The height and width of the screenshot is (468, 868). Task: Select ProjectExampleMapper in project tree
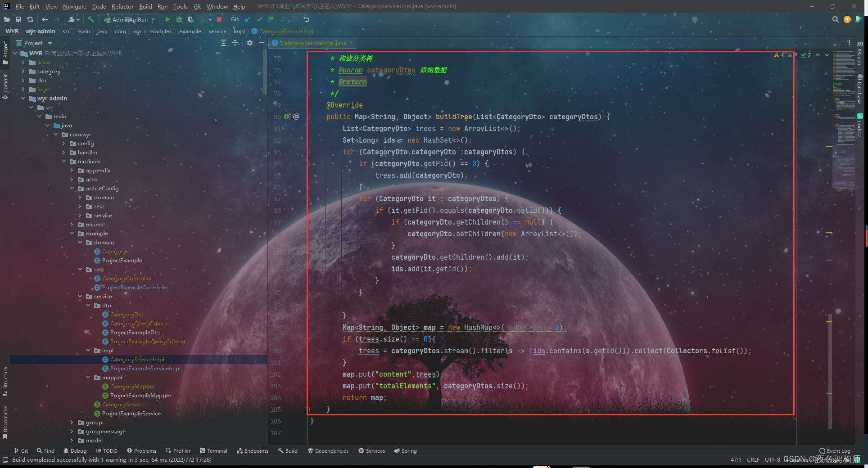pos(140,396)
